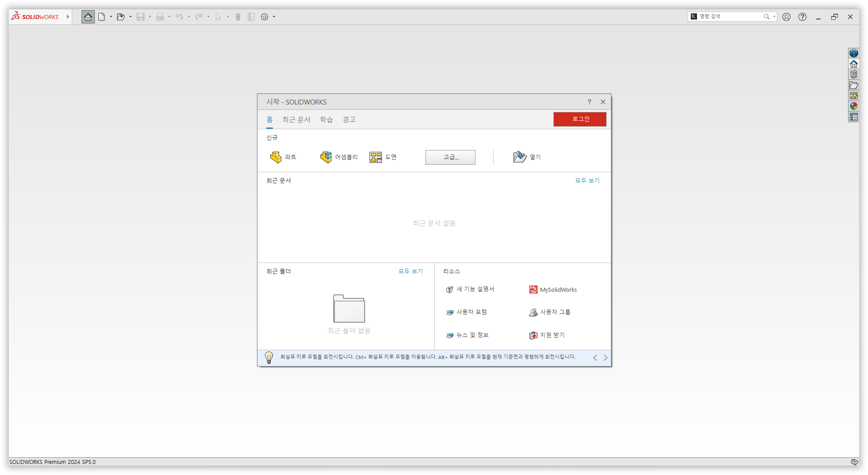Switch to the 학습 tab

pos(327,120)
